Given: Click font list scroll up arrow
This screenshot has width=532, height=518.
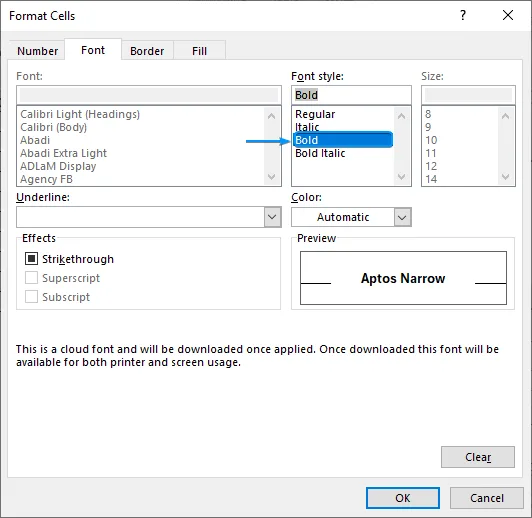Looking at the screenshot, I should click(271, 116).
